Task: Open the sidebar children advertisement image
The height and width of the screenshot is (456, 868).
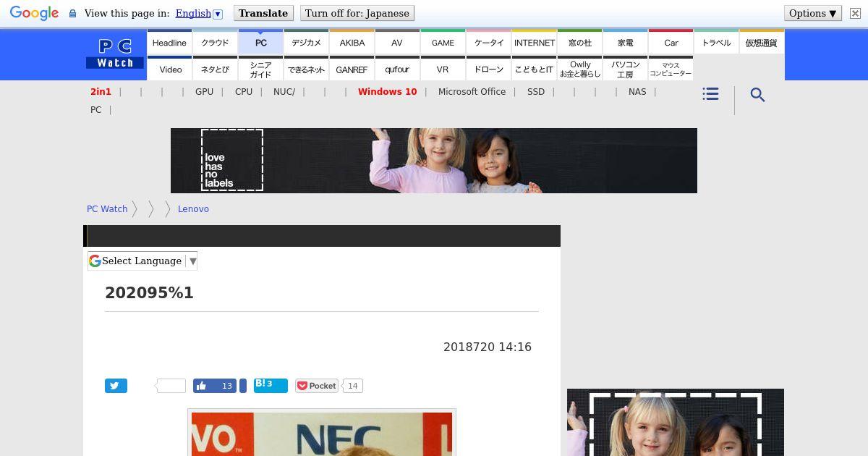Action: pos(676,423)
